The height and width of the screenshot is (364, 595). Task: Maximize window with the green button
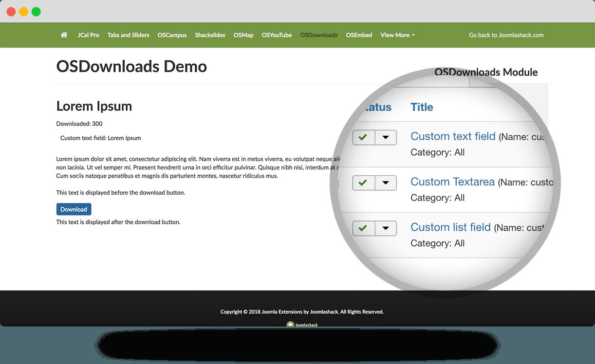pos(36,12)
